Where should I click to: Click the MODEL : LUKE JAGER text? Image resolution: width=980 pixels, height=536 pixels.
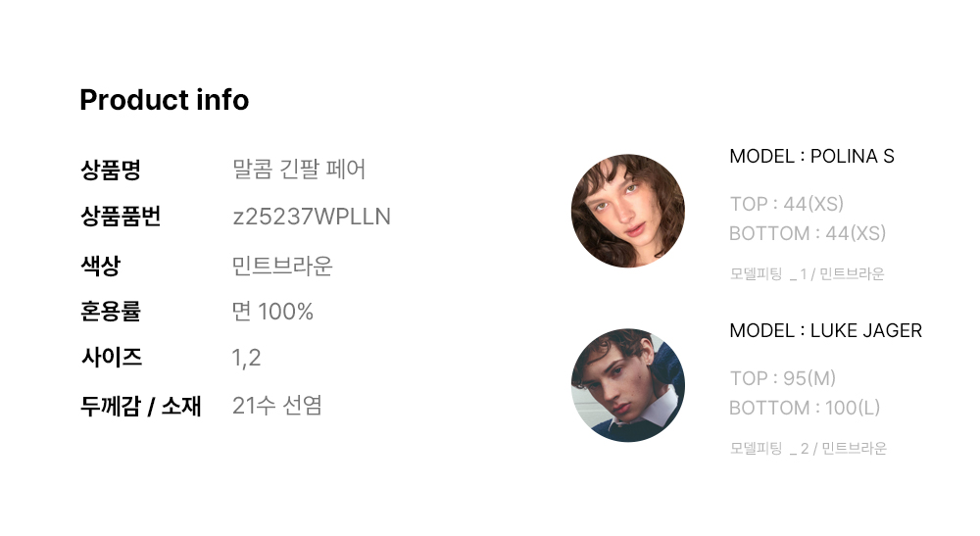click(x=825, y=331)
